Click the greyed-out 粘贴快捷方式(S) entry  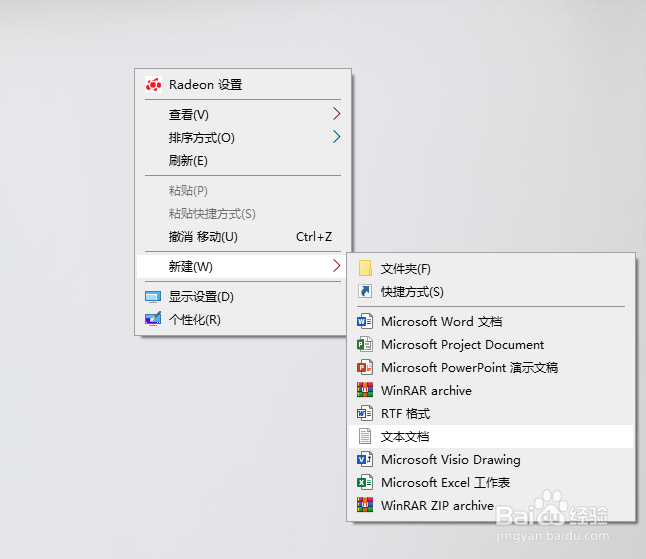coord(243,214)
